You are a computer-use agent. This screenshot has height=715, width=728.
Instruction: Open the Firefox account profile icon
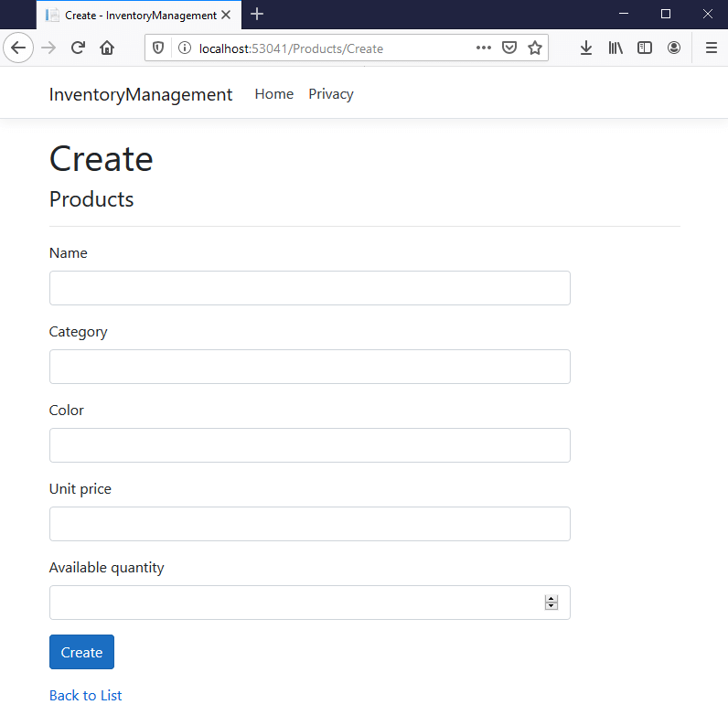coord(674,48)
